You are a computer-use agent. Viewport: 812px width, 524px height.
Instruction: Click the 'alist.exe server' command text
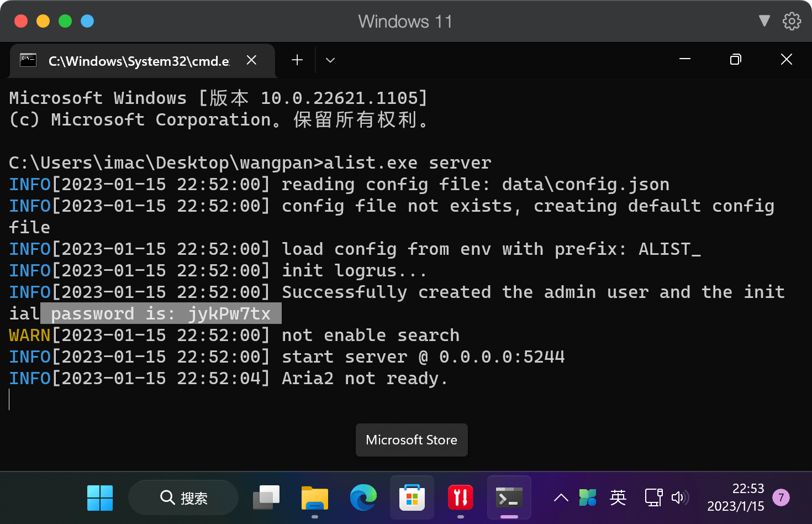pyautogui.click(x=407, y=163)
